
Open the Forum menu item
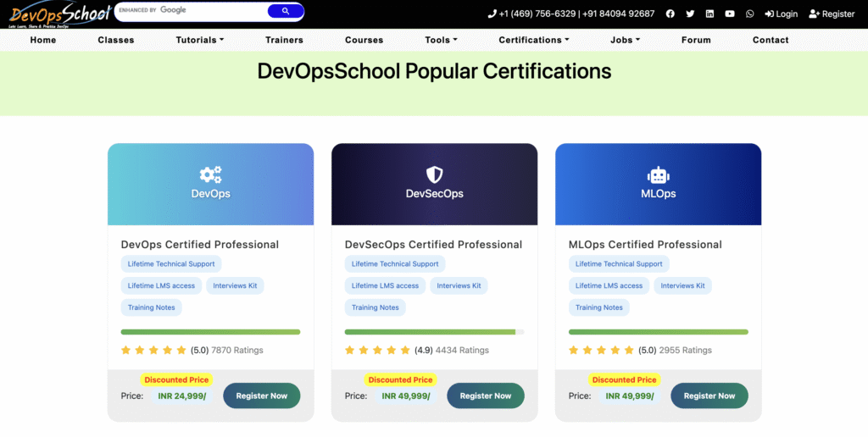tap(696, 40)
